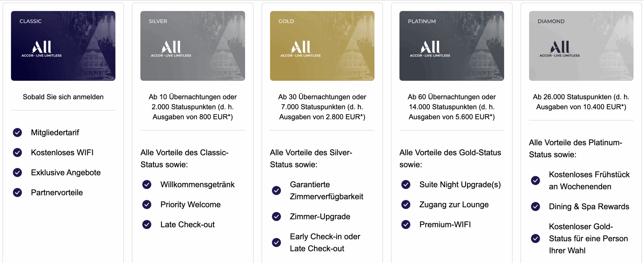Click the Platinum membership card image
This screenshot has height=263, width=644.
coord(452,46)
